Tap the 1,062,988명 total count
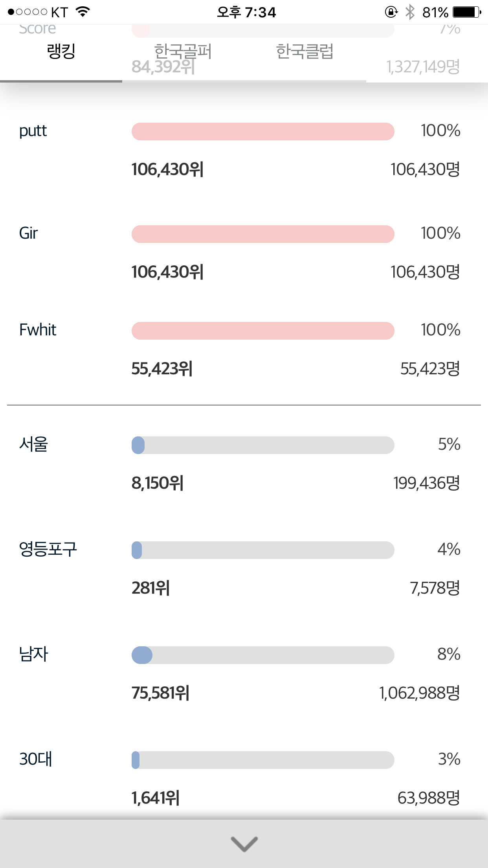The height and width of the screenshot is (868, 488). click(x=419, y=693)
